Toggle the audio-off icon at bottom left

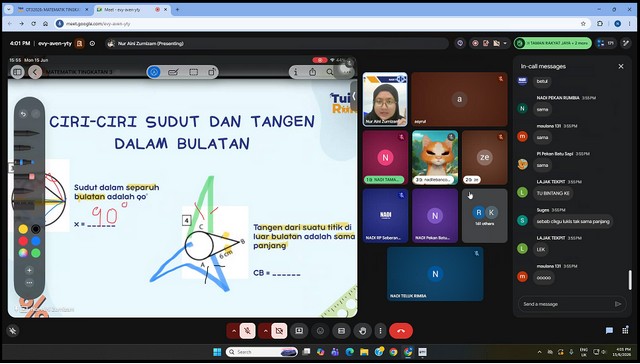(13, 331)
